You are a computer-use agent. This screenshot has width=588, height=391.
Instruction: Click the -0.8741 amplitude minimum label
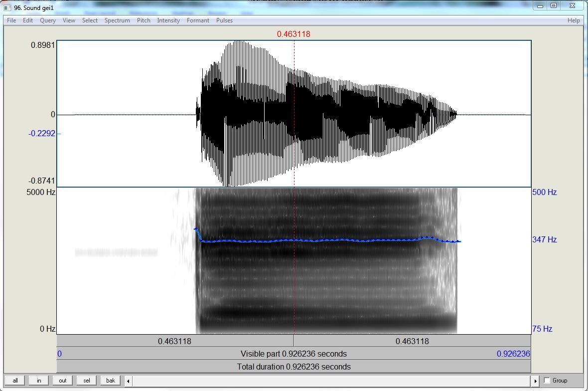tap(42, 181)
